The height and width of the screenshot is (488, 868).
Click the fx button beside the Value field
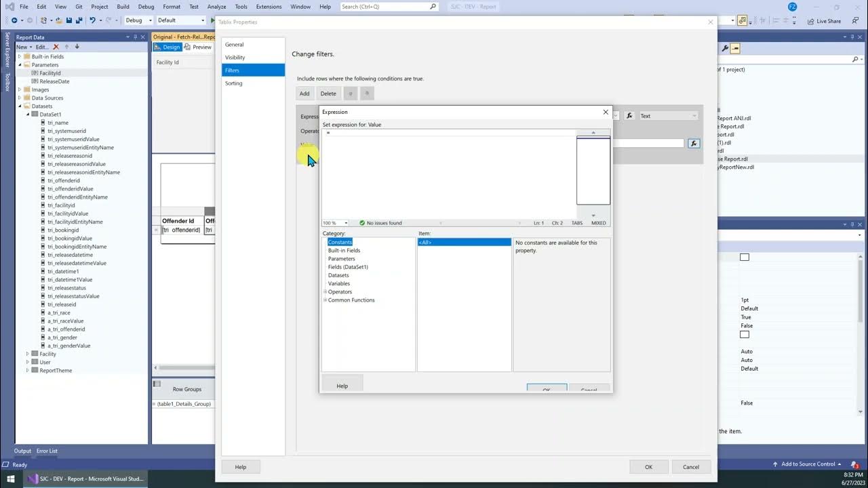pos(693,144)
